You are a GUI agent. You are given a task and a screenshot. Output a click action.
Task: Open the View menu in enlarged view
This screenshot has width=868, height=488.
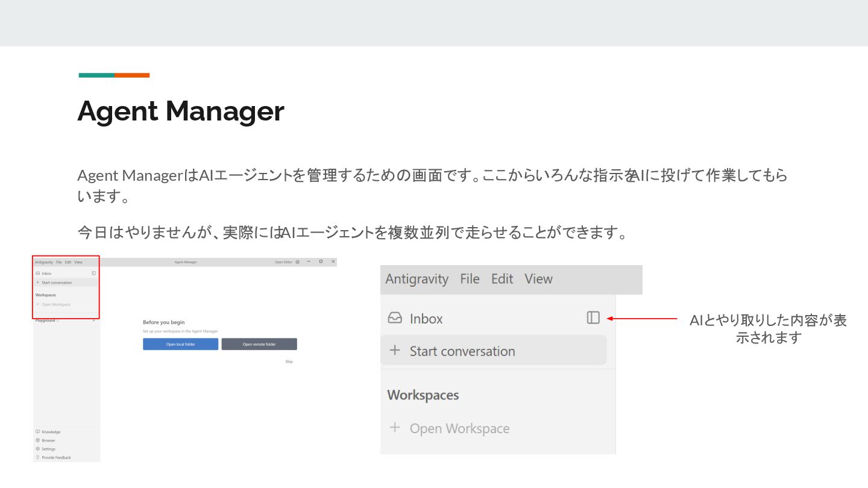pos(538,279)
